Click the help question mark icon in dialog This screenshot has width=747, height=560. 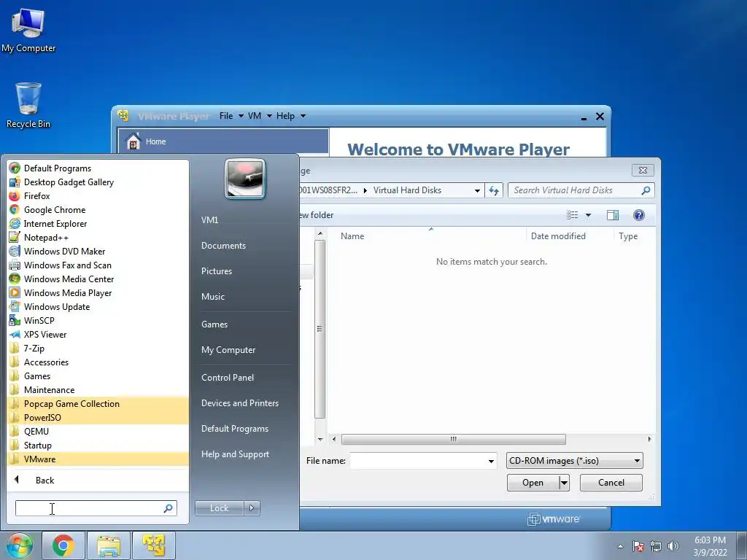(x=639, y=215)
